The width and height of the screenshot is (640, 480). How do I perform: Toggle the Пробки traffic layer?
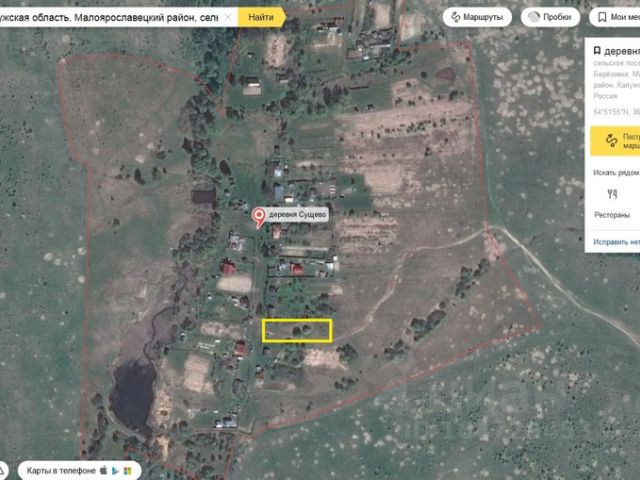(x=549, y=17)
